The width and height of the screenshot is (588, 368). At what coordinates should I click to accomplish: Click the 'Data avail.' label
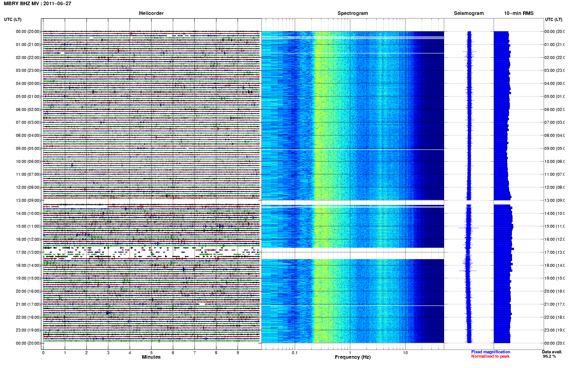[x=552, y=352]
